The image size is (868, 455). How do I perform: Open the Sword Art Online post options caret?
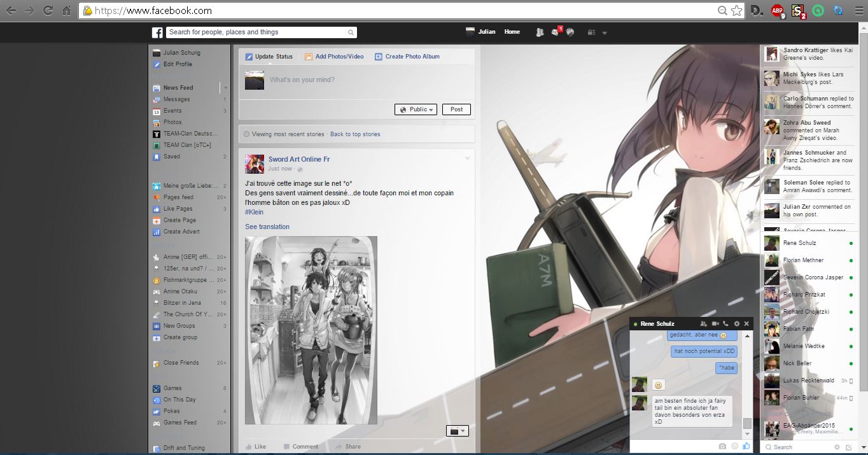coord(468,158)
